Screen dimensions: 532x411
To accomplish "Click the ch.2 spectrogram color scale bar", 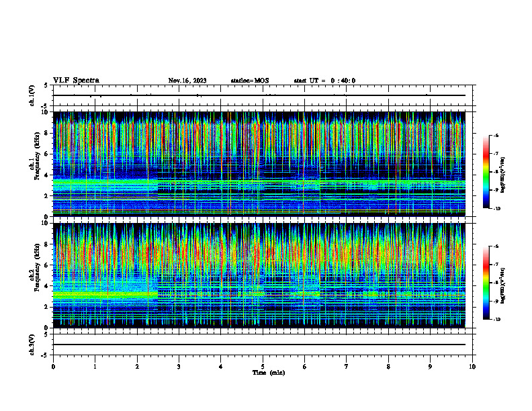I will (486, 283).
